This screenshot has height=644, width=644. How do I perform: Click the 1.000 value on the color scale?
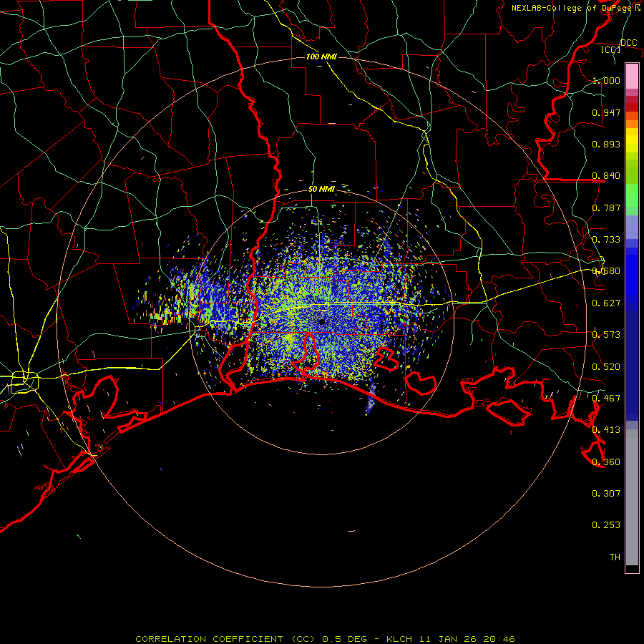tap(606, 80)
